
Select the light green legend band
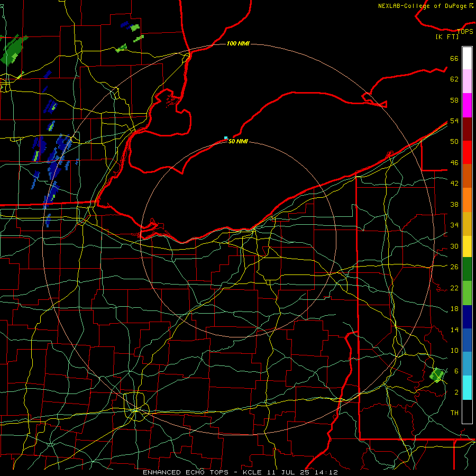(x=467, y=293)
